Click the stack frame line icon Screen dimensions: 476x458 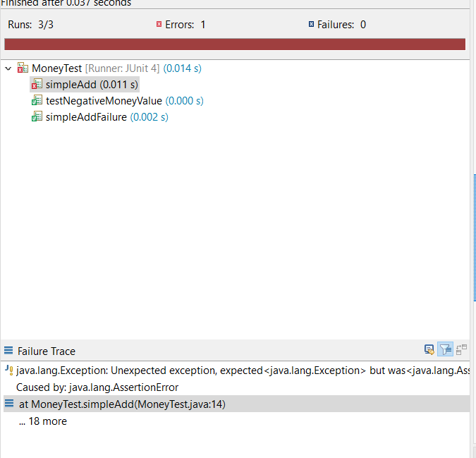(x=9, y=404)
